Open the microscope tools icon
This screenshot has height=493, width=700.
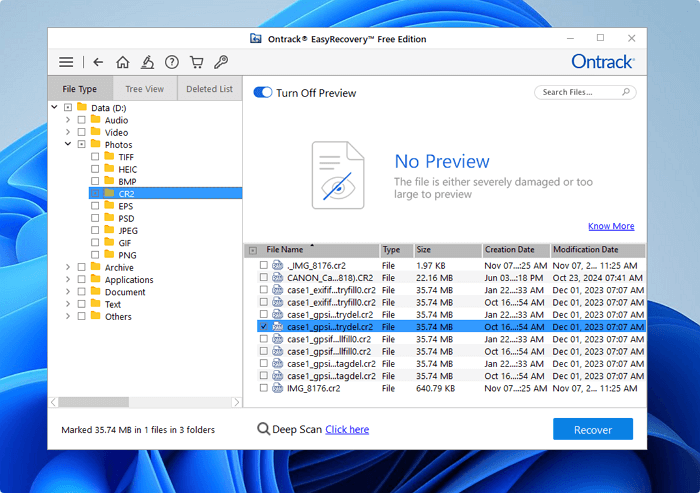point(147,62)
